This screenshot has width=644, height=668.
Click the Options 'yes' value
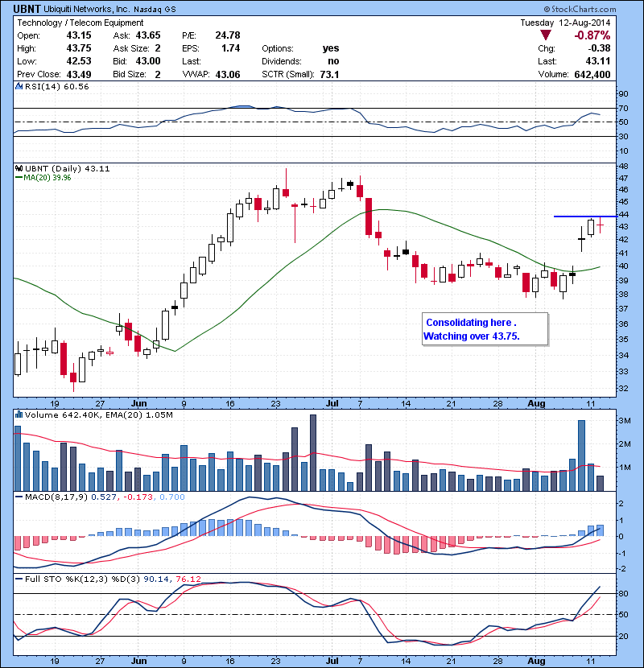pyautogui.click(x=331, y=48)
